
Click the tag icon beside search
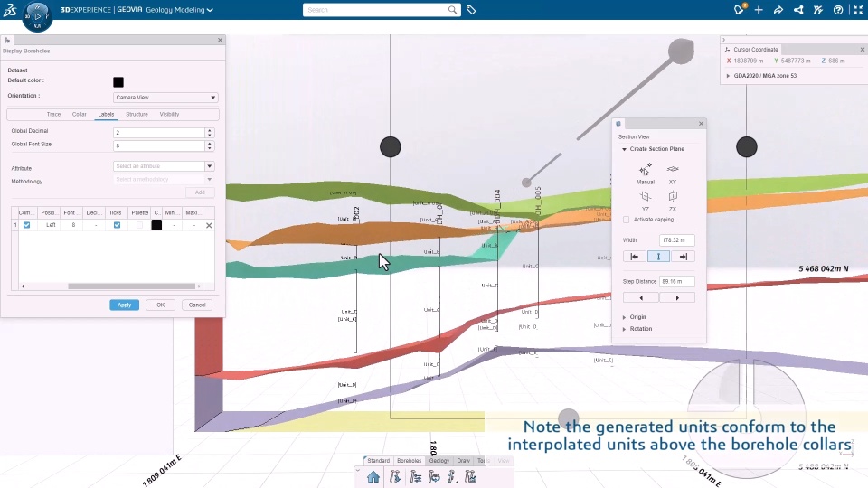pos(471,10)
